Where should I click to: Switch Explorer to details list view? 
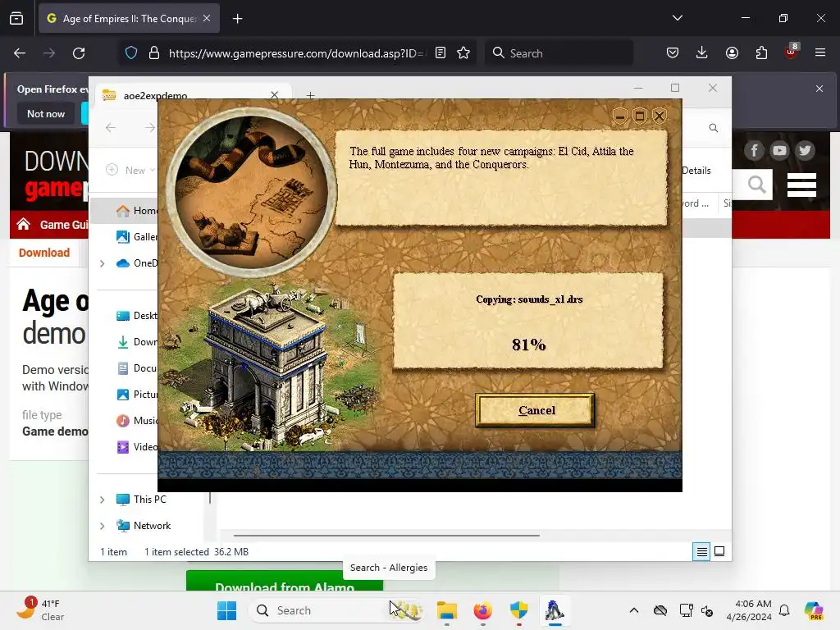(x=701, y=551)
